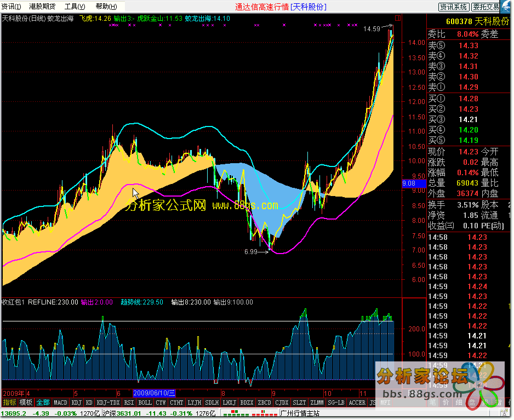Image resolution: width=514 pixels, height=420 pixels.
Task: Switch to the ZLMM indicator tab
Action: pos(317,402)
